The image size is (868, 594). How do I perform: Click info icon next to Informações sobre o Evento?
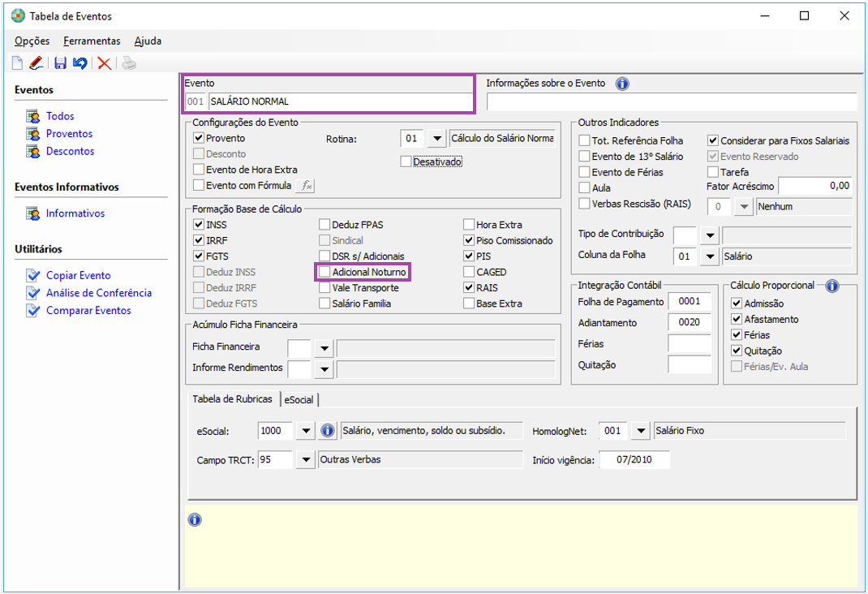(622, 84)
